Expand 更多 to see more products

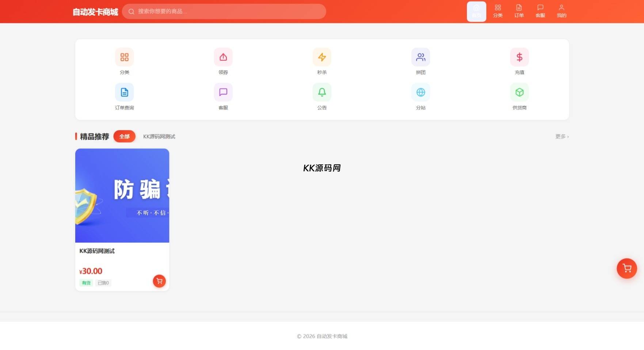pyautogui.click(x=561, y=136)
